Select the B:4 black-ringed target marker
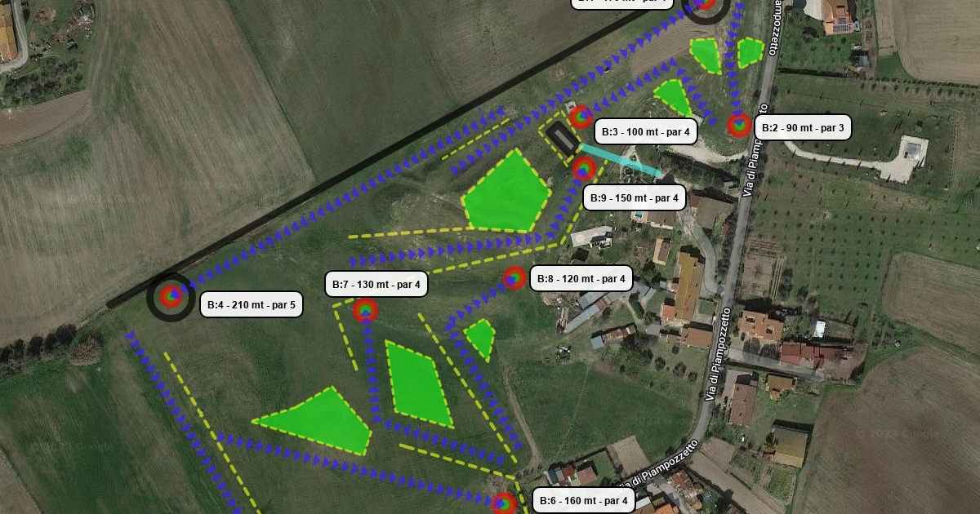The width and height of the screenshot is (980, 514). tap(171, 297)
